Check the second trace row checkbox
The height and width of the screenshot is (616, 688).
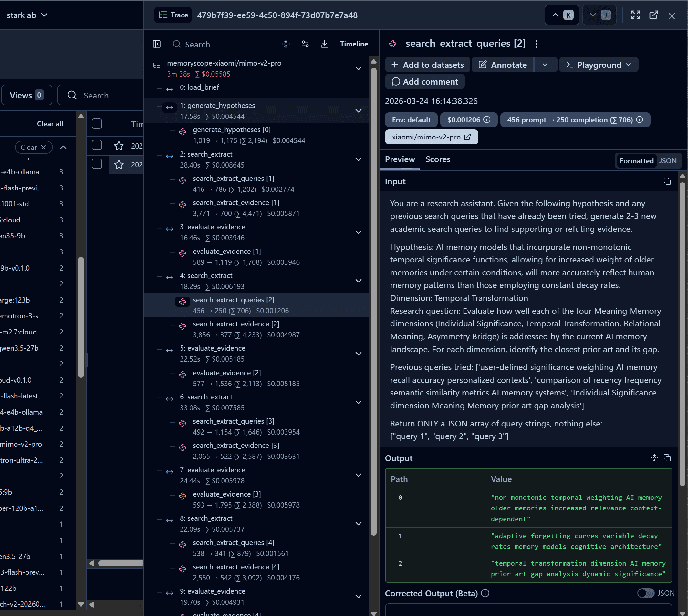pyautogui.click(x=97, y=164)
